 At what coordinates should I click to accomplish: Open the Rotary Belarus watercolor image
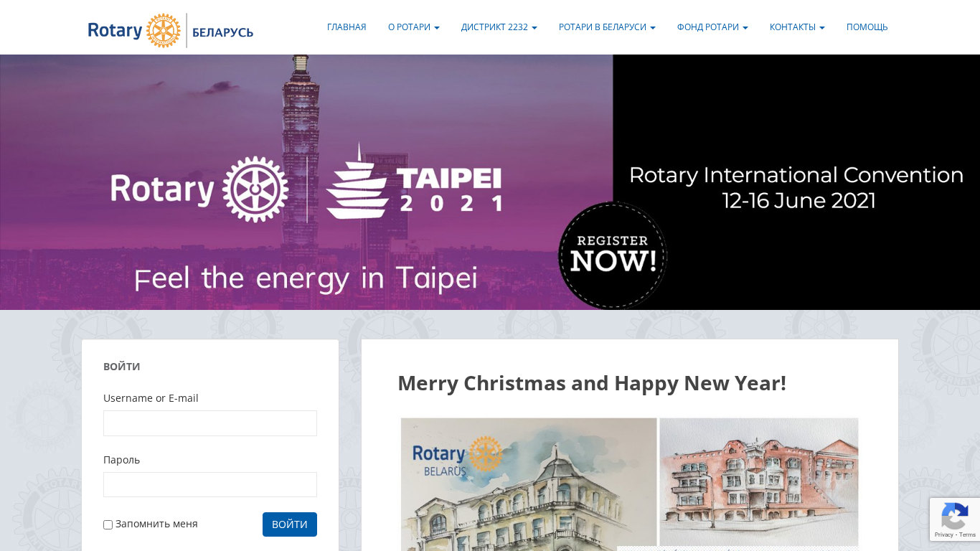[x=630, y=484]
